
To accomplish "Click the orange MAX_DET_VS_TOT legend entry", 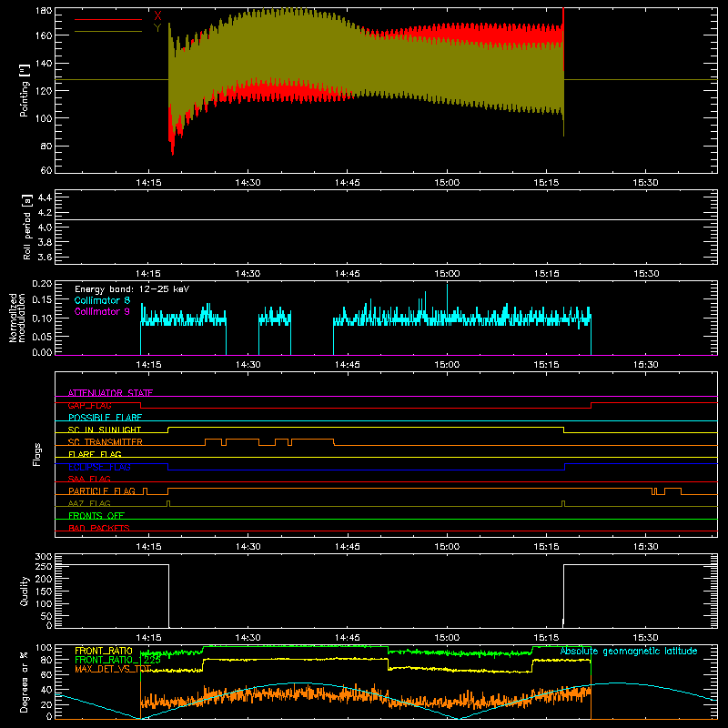I will 113,669.
